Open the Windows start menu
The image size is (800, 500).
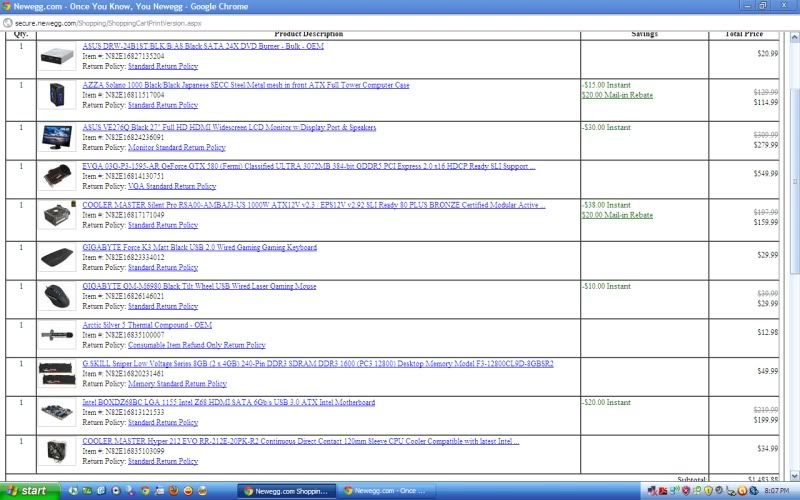30,491
